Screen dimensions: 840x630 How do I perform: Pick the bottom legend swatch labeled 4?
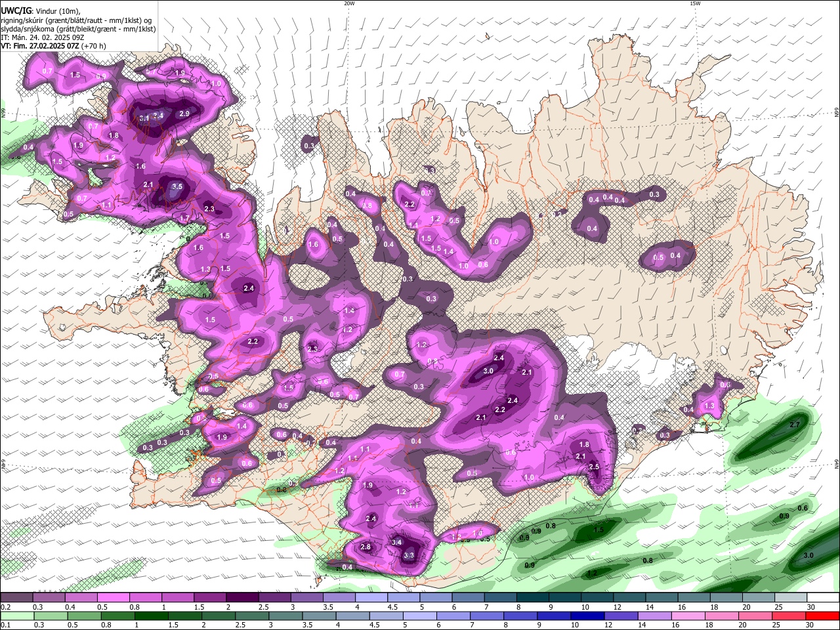coord(353,616)
